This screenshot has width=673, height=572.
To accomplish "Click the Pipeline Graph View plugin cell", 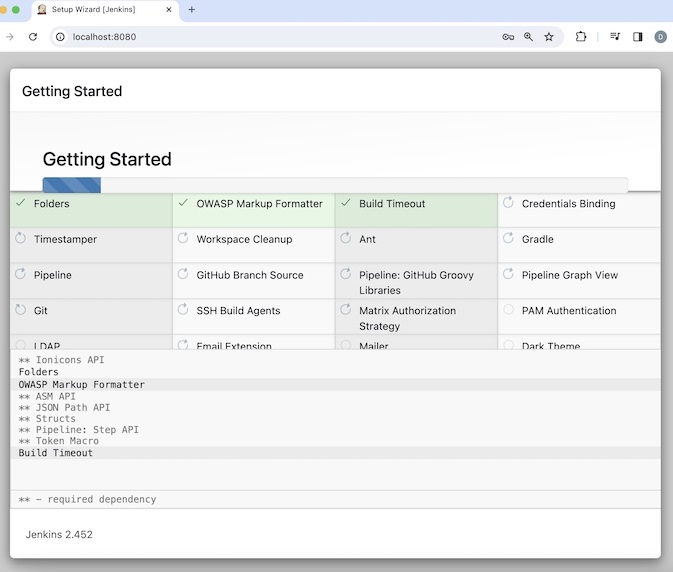I will 579,280.
